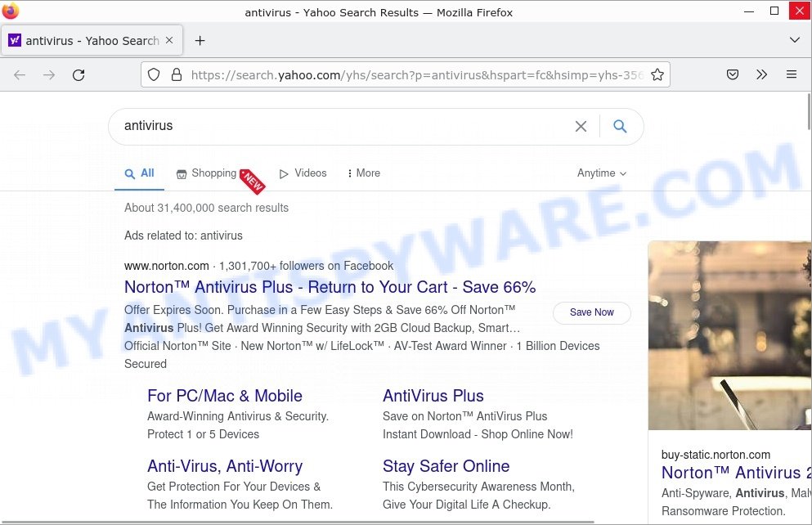Click the horizontal page scrollbar
812x525 pixels.
click(x=298, y=522)
